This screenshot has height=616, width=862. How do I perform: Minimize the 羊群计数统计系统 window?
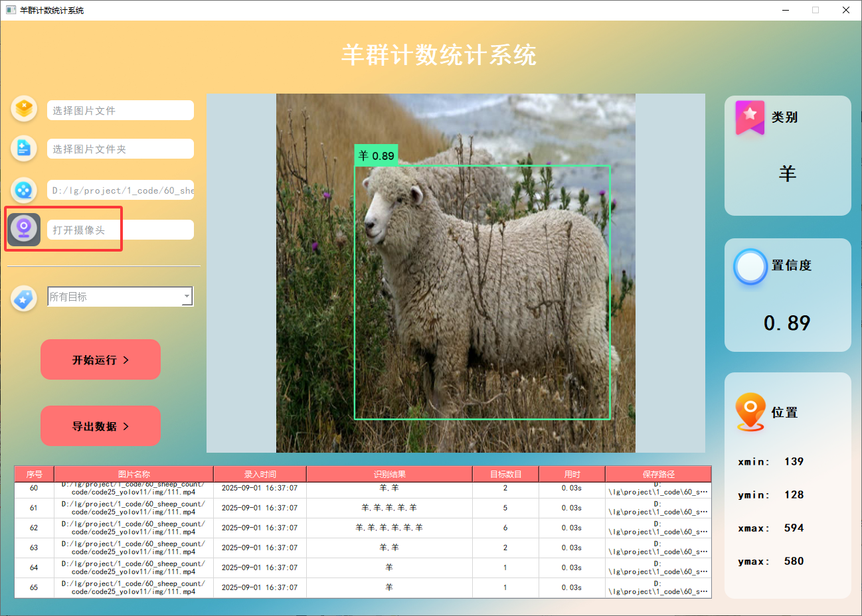pos(786,10)
